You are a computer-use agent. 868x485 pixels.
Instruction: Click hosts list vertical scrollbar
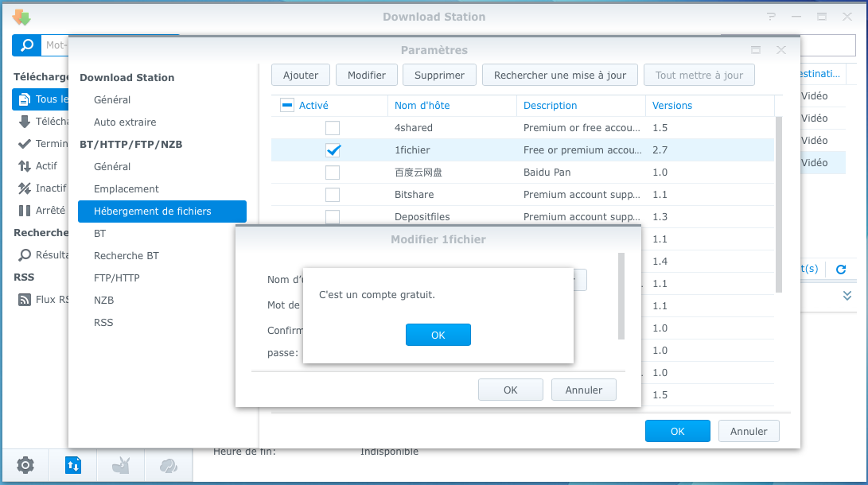[779, 204]
